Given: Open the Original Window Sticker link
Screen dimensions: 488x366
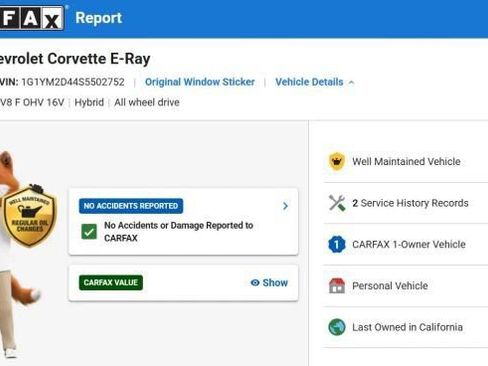Looking at the screenshot, I should click(200, 82).
